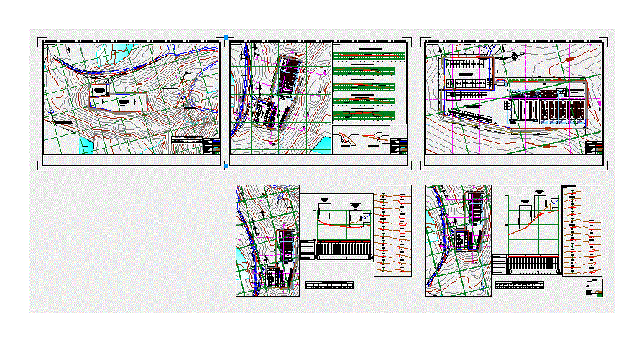The width and height of the screenshot is (644, 342).
Task: Click the blue grip at bottom between sheets
Action: click(226, 166)
